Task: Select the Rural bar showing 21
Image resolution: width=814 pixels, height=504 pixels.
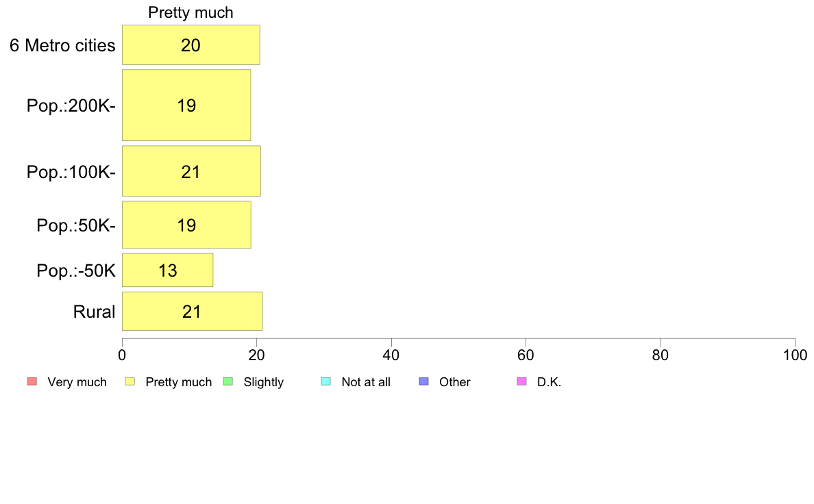Action: (193, 311)
